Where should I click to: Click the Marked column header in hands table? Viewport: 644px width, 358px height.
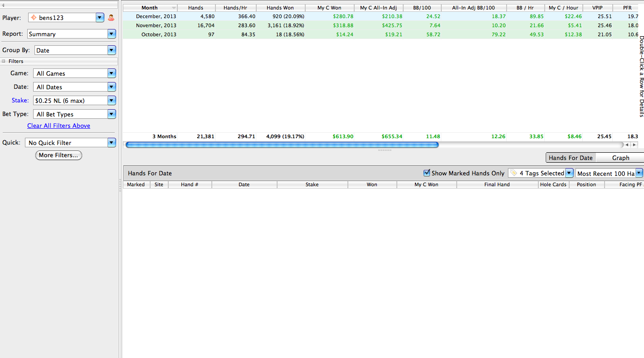pos(136,184)
